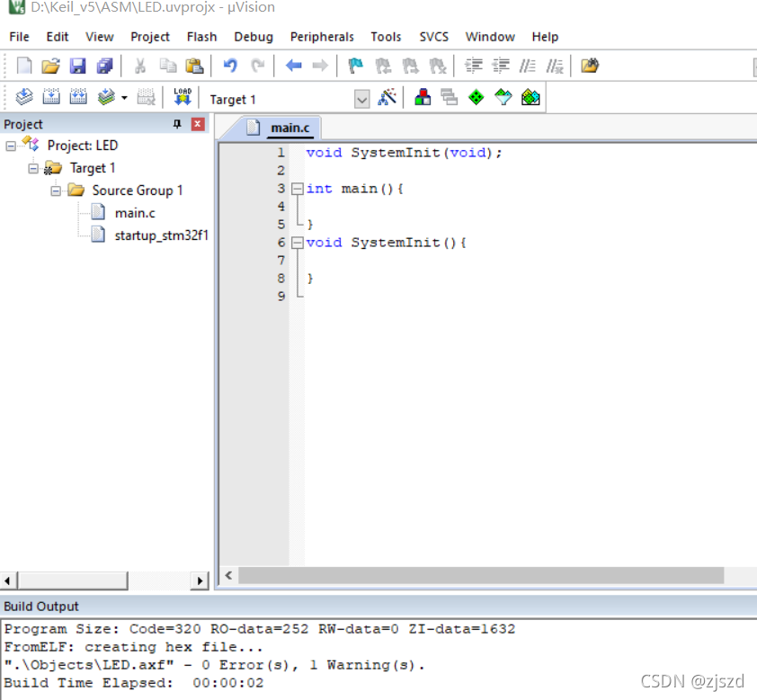Screen dimensions: 757x700
Task: Open the File menu
Action: pos(19,37)
